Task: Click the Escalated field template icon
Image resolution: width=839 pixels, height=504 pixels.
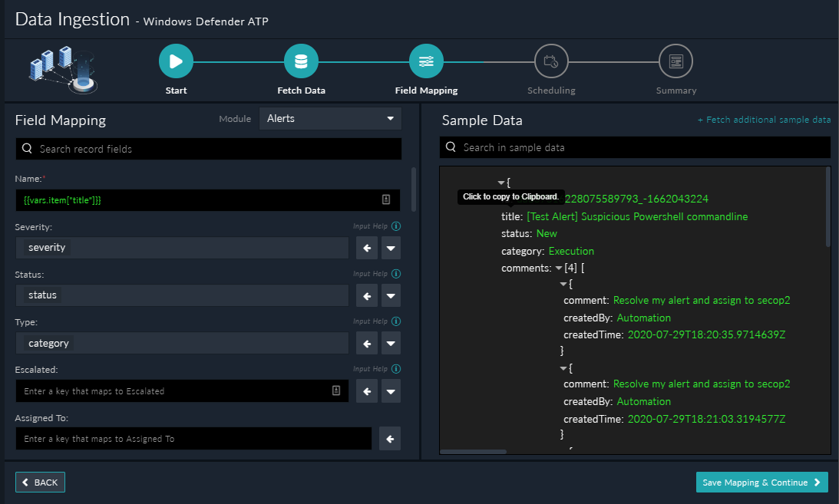Action: click(x=336, y=390)
